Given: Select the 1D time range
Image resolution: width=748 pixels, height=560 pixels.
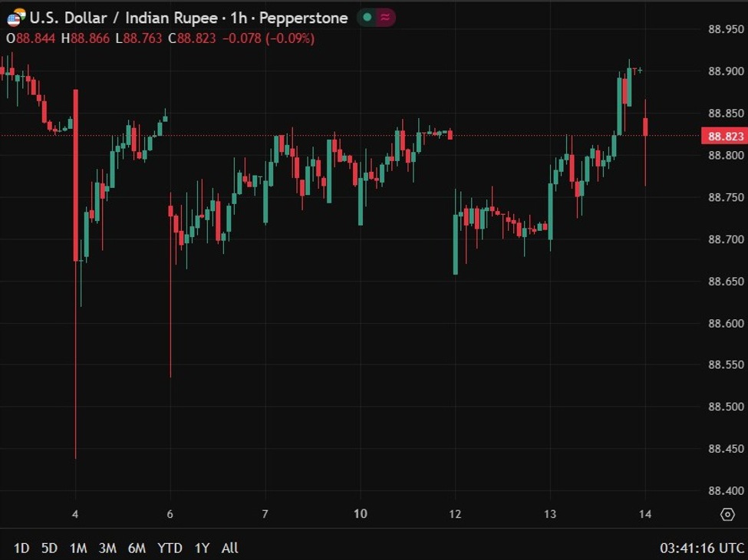Looking at the screenshot, I should coord(21,548).
